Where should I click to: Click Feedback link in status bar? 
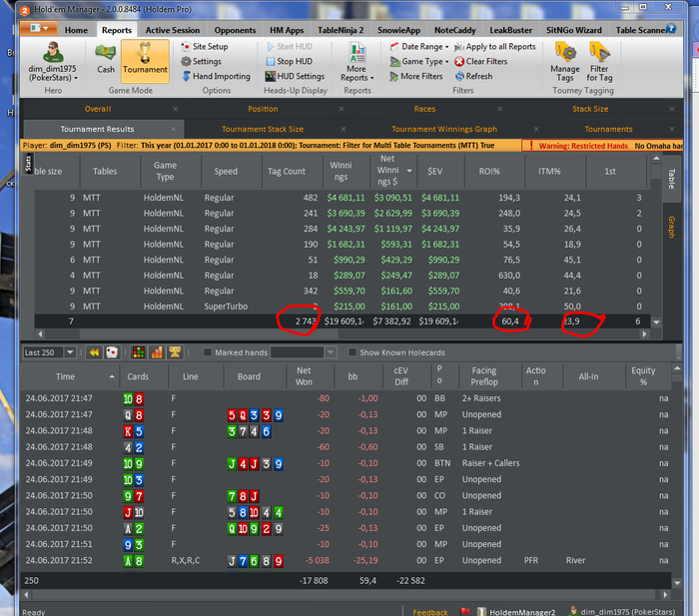click(x=429, y=612)
